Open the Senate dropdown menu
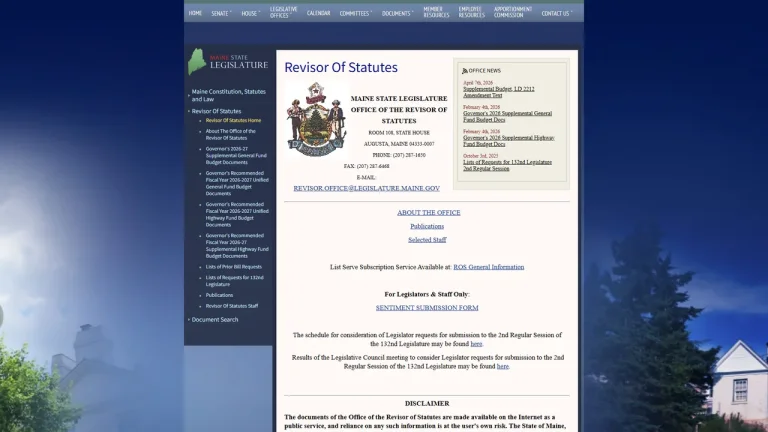Viewport: 768px width, 432px height. click(x=221, y=13)
